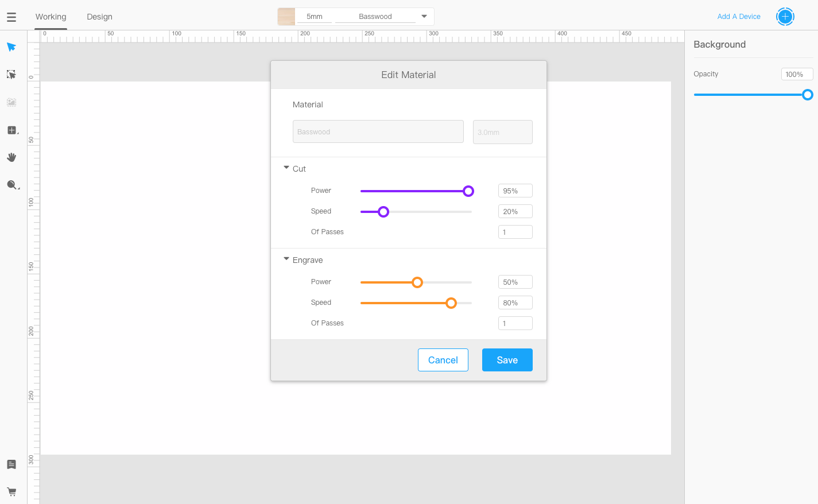818x504 pixels.
Task: Click the Basswood material selector text
Action: click(375, 17)
